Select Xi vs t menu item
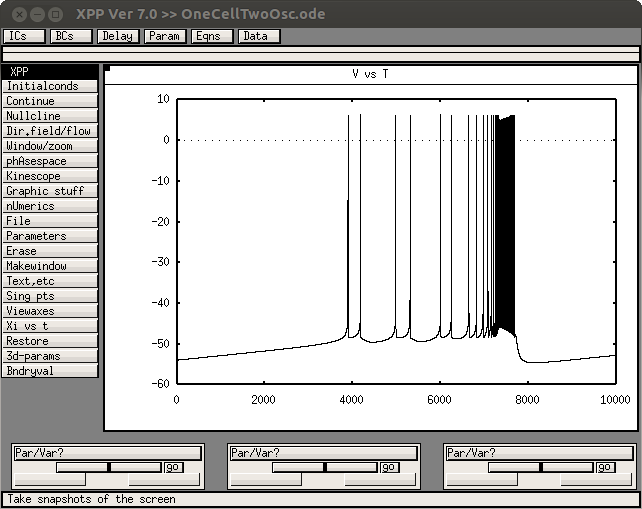Screen dimensions: 642x509 point(50,326)
